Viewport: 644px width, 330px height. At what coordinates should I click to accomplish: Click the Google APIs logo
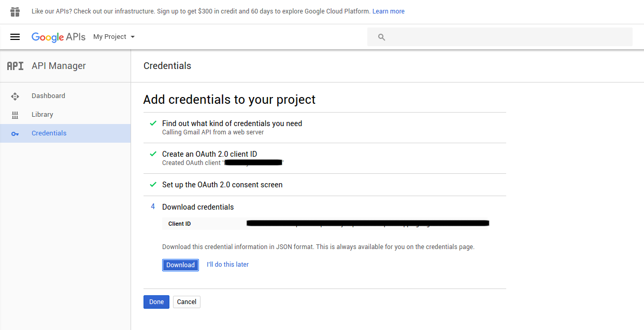[x=58, y=37]
